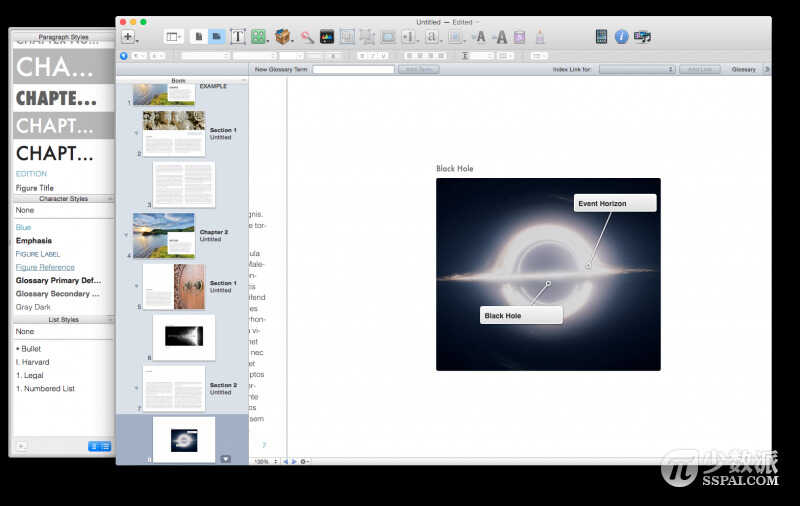Go to previous page with left arrow
This screenshot has width=800, height=506.
(286, 461)
